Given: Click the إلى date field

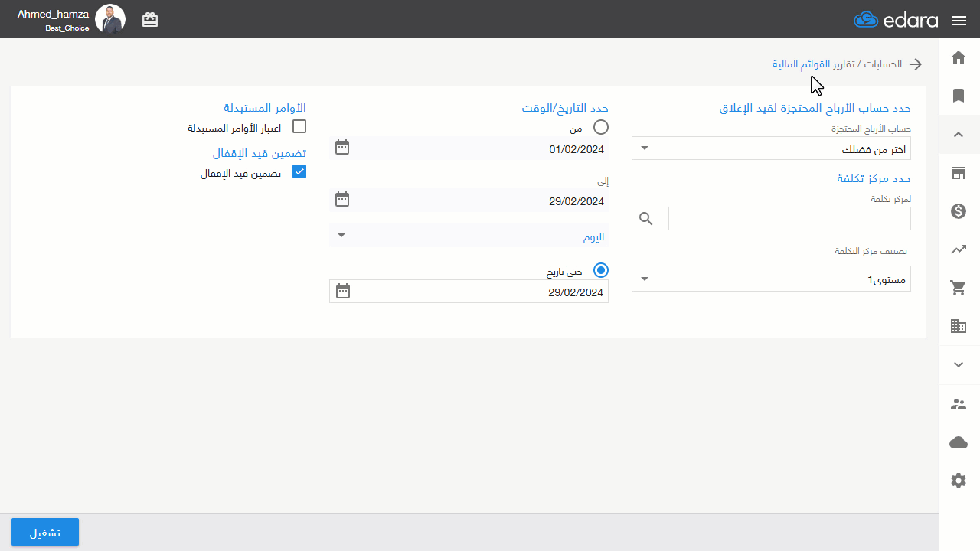Looking at the screenshot, I should (469, 201).
